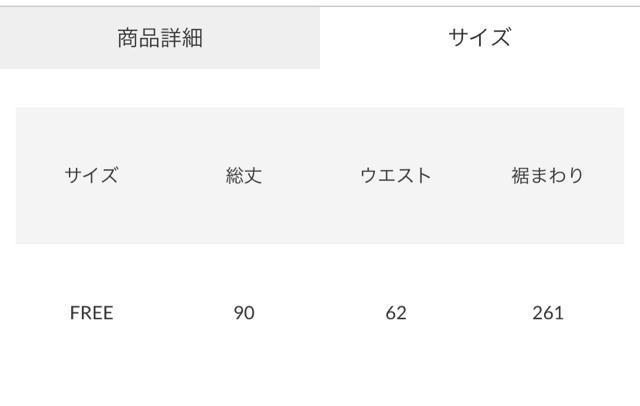The height and width of the screenshot is (406, 640).
Task: Pick the number 90 under 総丈
Action: click(x=244, y=313)
